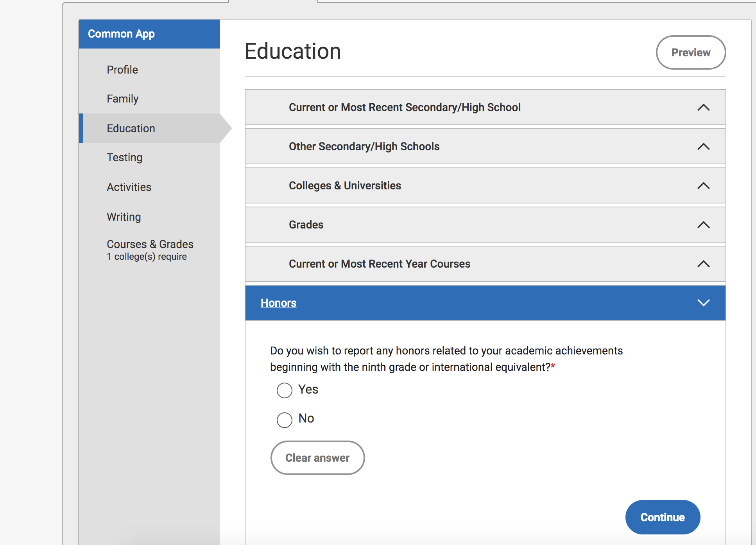Click the Grades section title text

[306, 225]
